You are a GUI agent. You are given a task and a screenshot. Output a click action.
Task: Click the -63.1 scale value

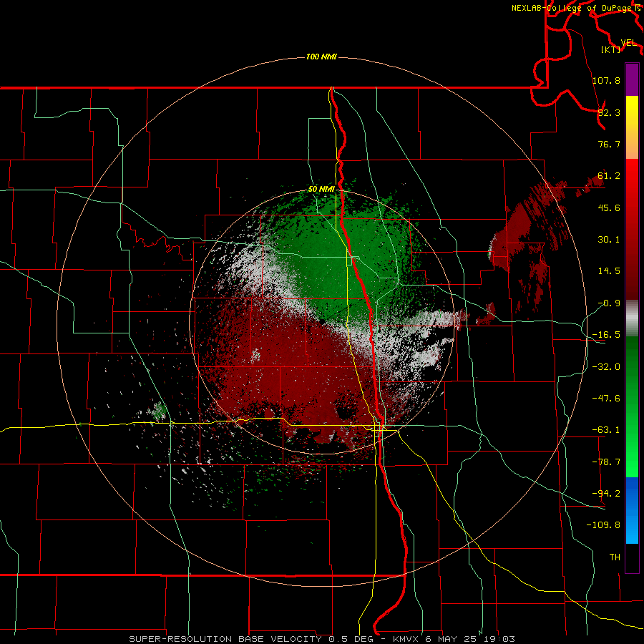[x=606, y=430]
